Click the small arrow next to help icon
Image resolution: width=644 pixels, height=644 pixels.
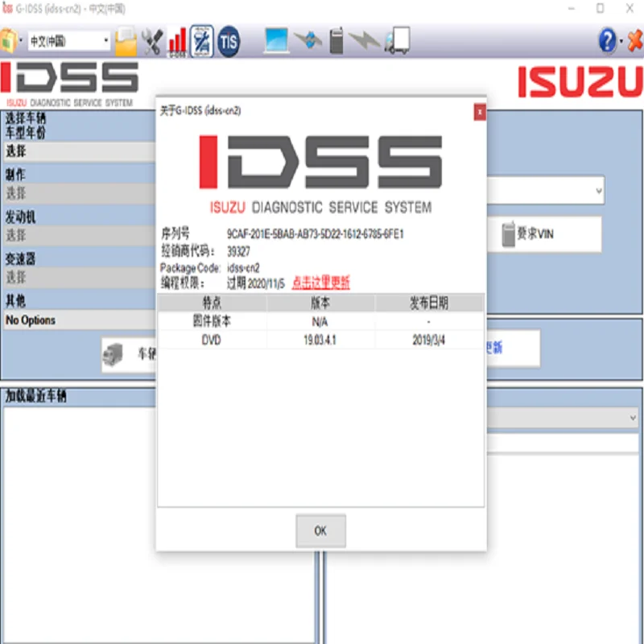pyautogui.click(x=621, y=41)
